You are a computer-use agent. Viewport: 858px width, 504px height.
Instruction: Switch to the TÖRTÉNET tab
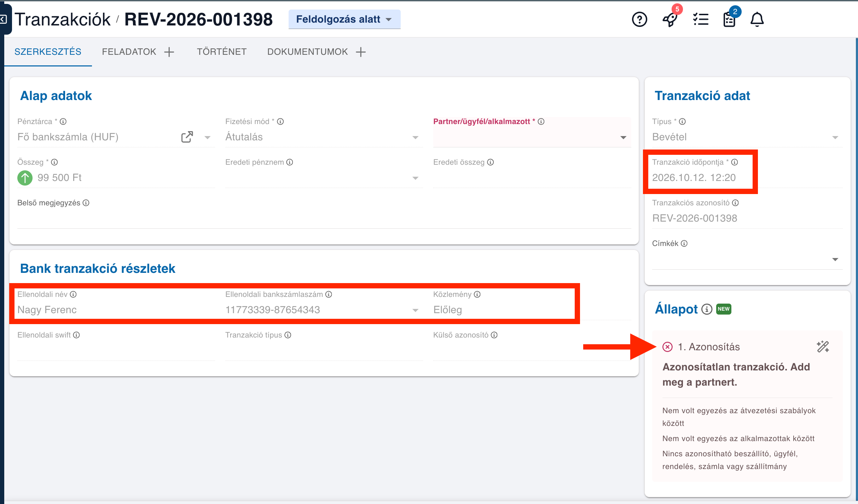(x=222, y=52)
